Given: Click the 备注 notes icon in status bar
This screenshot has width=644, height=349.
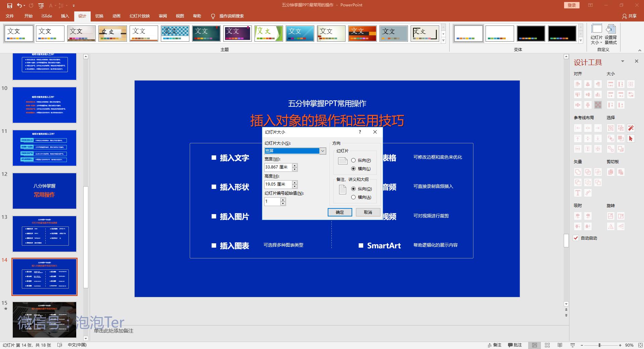Looking at the screenshot, I should (x=494, y=345).
